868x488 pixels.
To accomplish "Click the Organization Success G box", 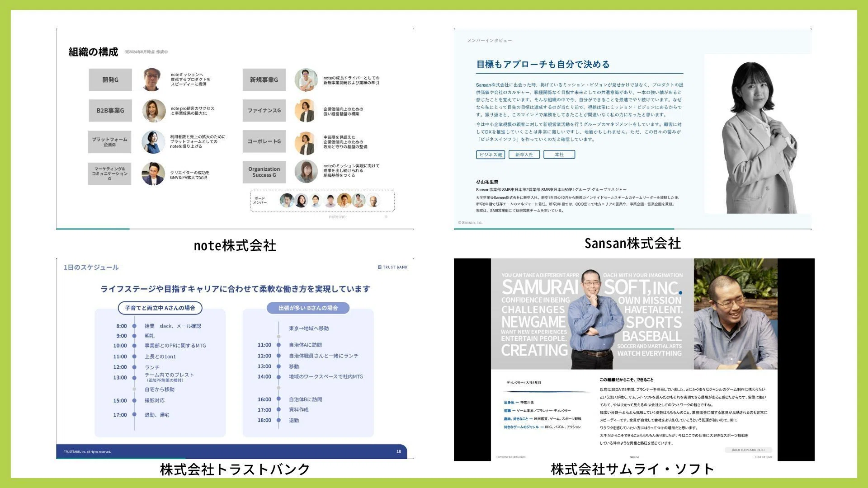I will pyautogui.click(x=264, y=172).
